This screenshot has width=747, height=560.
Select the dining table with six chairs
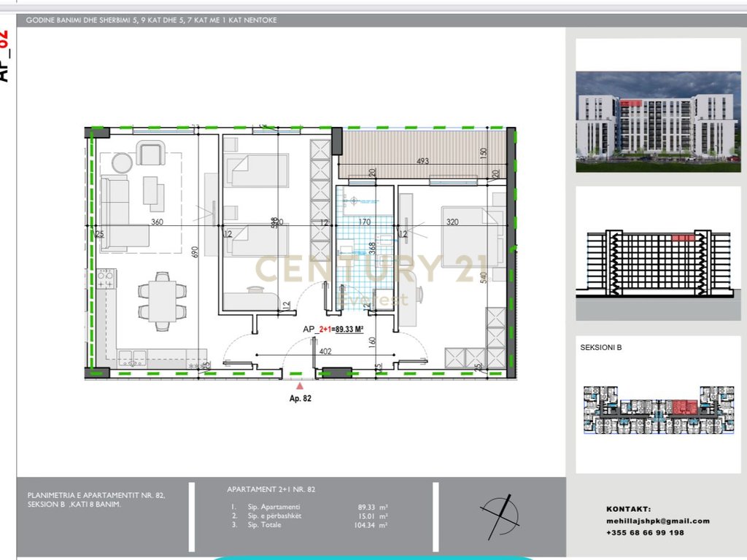[x=162, y=301]
